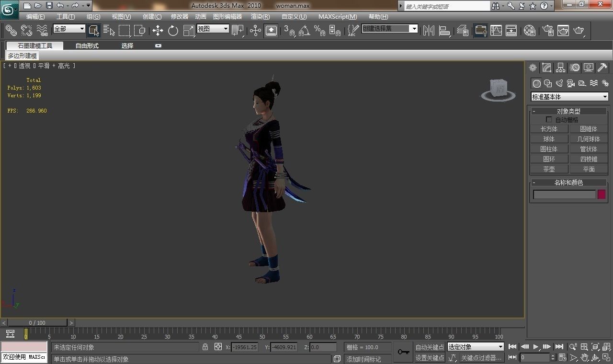The width and height of the screenshot is (613, 364).
Task: Open the 视图 reference coordinate dropdown
Action: click(x=213, y=29)
